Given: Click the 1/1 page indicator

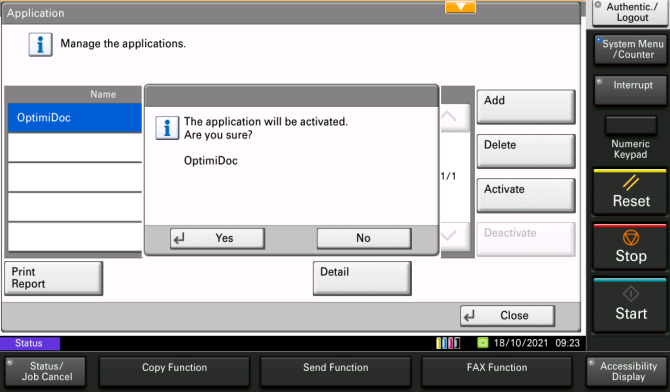Looking at the screenshot, I should pyautogui.click(x=448, y=176).
